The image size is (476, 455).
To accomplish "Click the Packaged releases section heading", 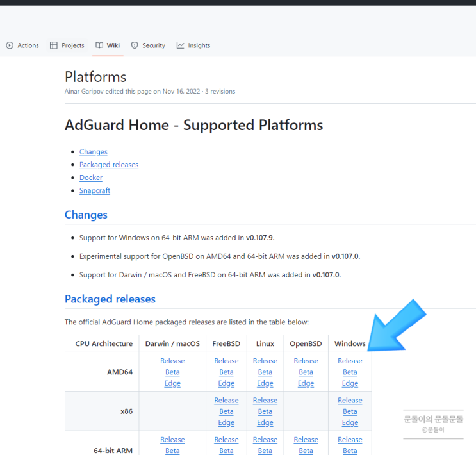I will [x=110, y=299].
